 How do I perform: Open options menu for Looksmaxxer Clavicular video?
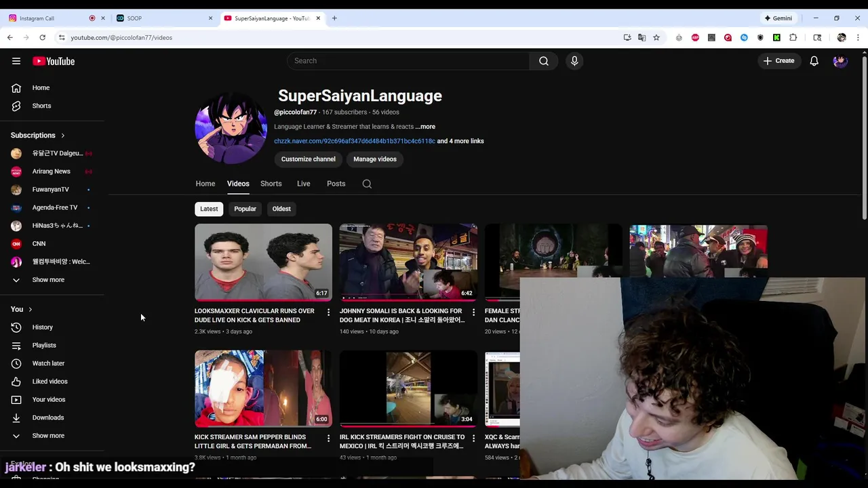(x=328, y=312)
